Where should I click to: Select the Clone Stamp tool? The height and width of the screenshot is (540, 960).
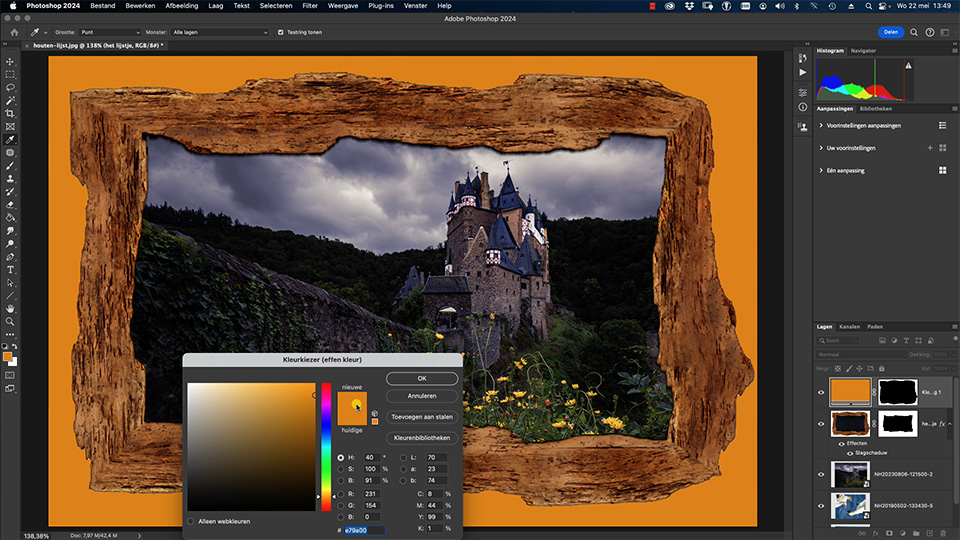(10, 179)
